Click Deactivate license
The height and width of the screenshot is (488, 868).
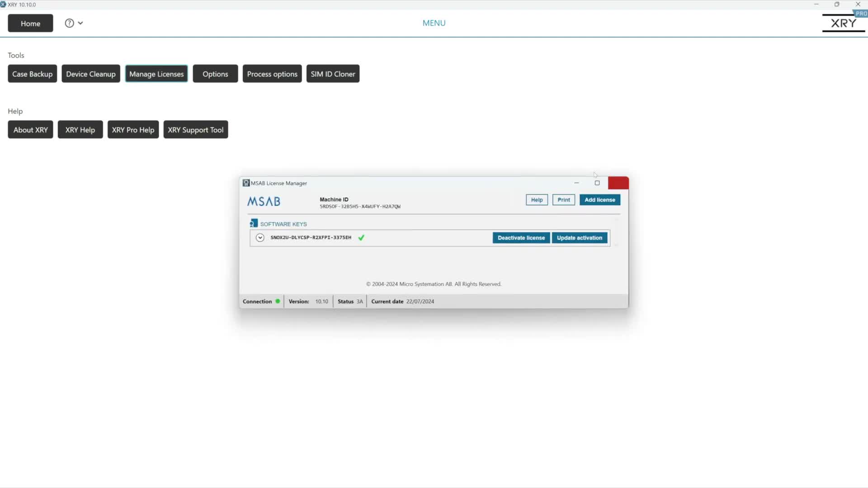point(521,238)
